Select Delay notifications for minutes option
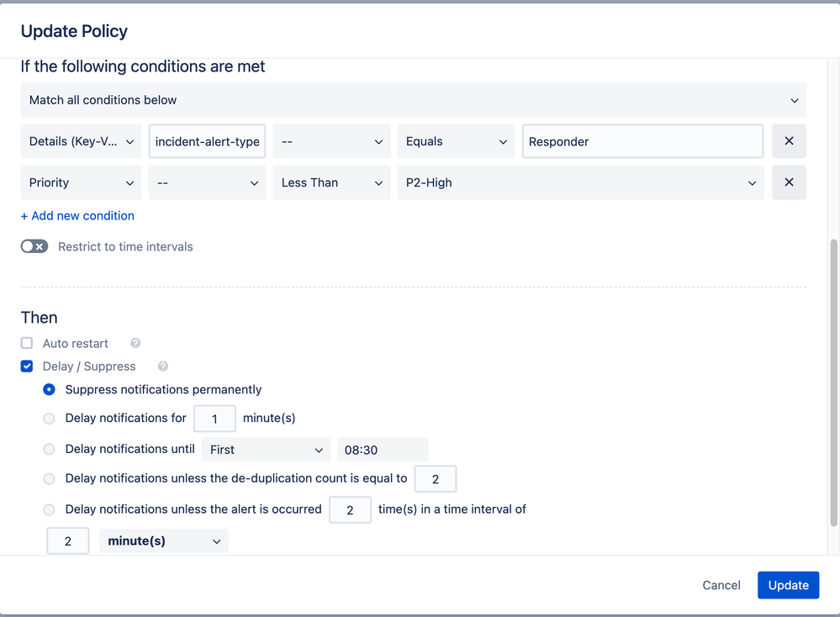Viewport: 840px width, 617px height. [x=50, y=419]
